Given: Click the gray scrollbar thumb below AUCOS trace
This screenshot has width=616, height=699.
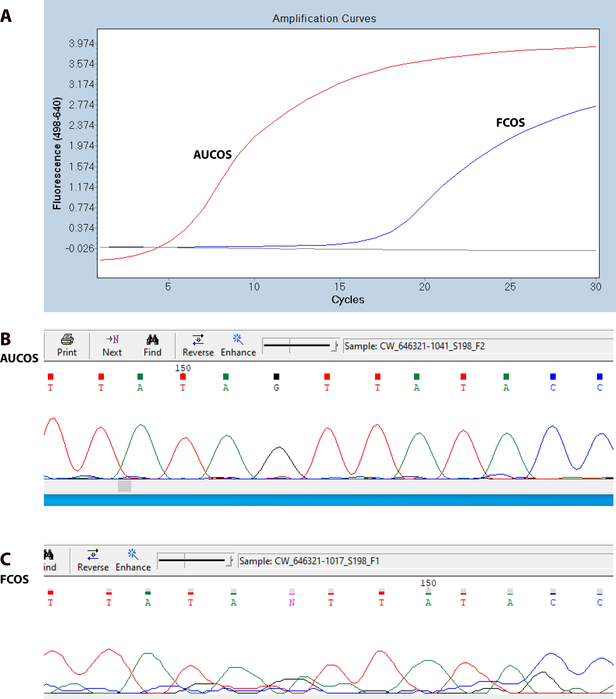Looking at the screenshot, I should click(x=125, y=486).
